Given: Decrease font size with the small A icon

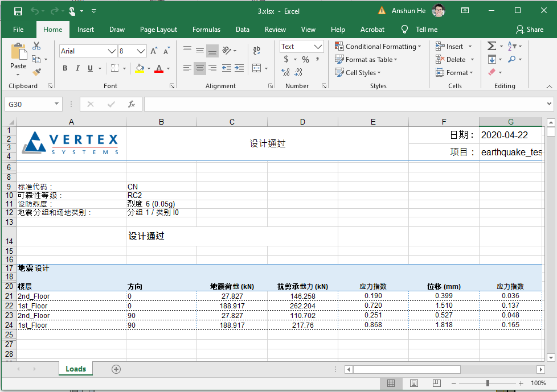Looking at the screenshot, I should coord(166,51).
